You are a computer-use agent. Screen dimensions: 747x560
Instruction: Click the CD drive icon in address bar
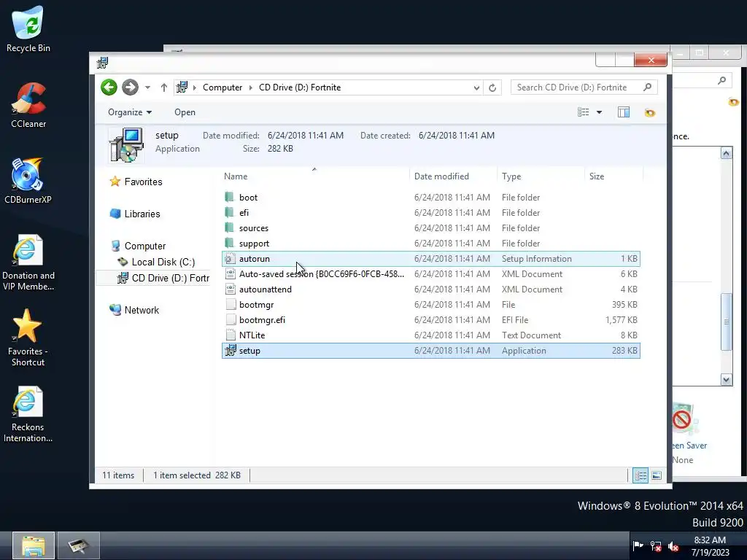182,87
